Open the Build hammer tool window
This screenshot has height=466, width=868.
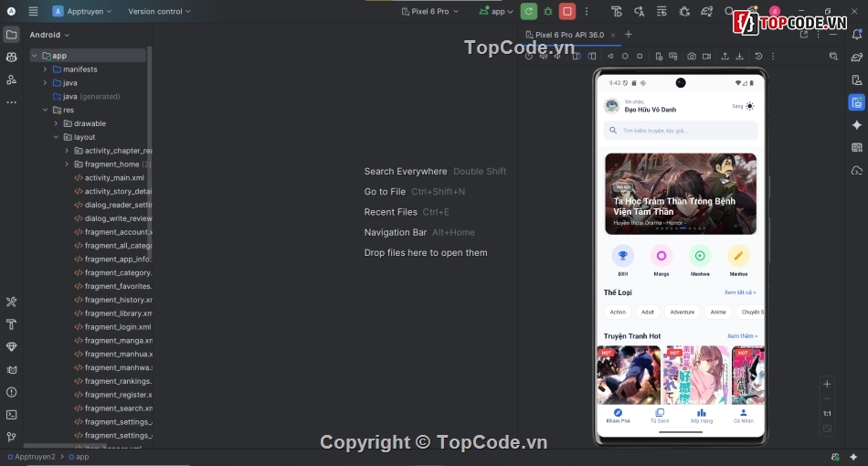pyautogui.click(x=11, y=324)
